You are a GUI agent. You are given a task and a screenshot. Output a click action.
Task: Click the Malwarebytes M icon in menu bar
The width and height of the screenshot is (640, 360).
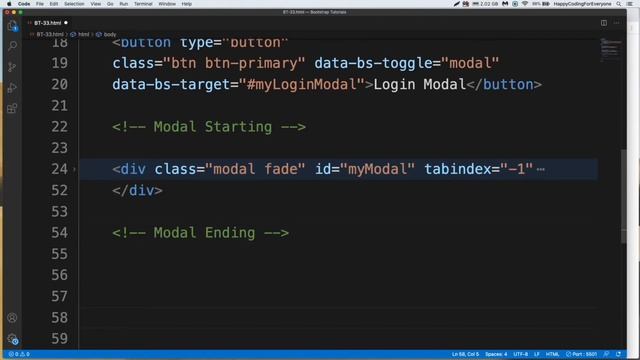coord(505,4)
